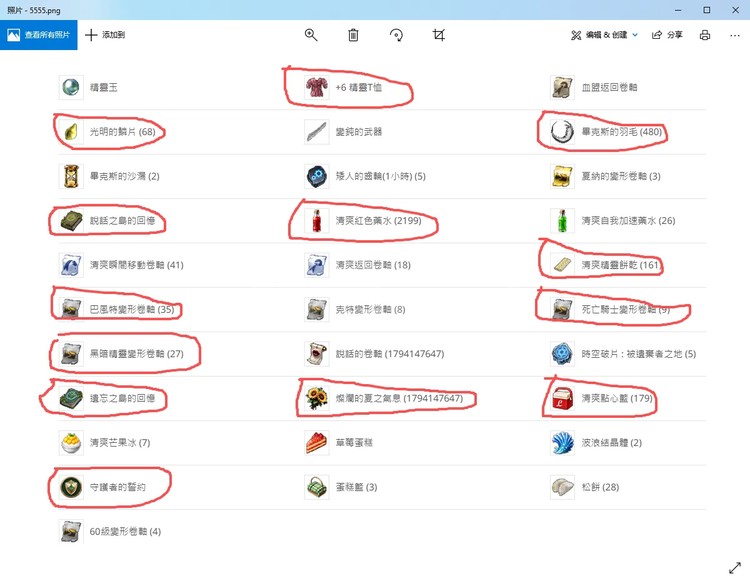Screen dimensions: 750x583
Task: Click the 添加到 button
Action: [105, 35]
